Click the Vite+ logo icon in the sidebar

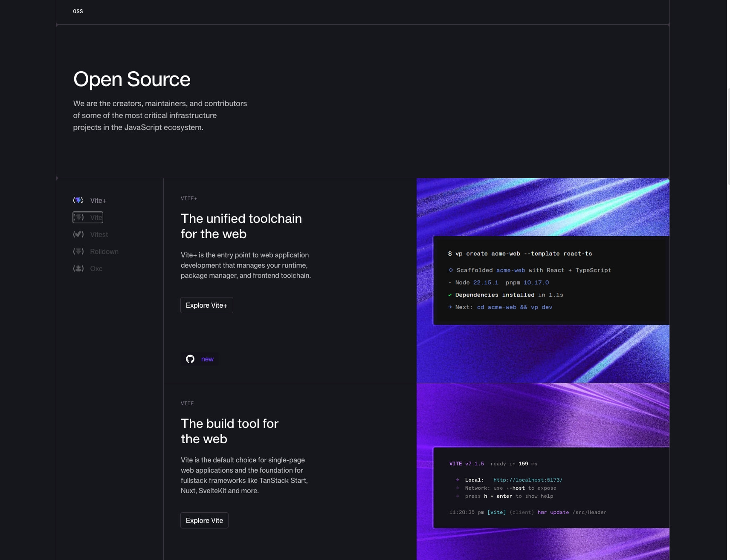click(78, 200)
